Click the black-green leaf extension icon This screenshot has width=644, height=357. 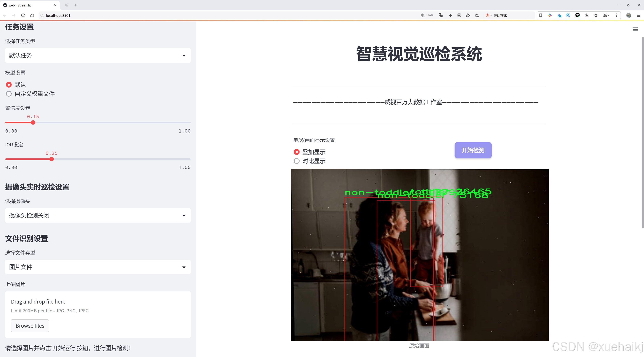pyautogui.click(x=578, y=15)
